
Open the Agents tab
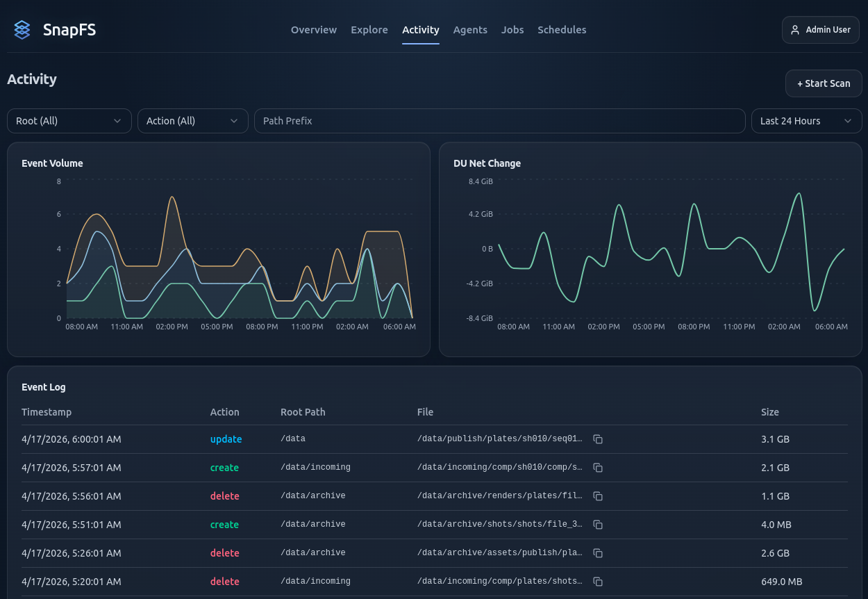[470, 30]
